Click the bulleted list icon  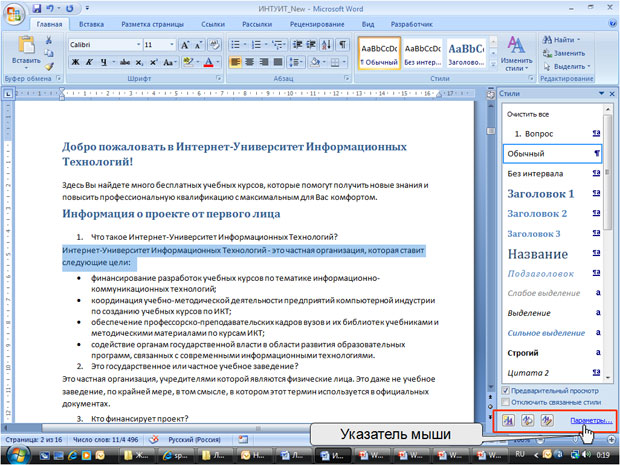click(x=235, y=45)
